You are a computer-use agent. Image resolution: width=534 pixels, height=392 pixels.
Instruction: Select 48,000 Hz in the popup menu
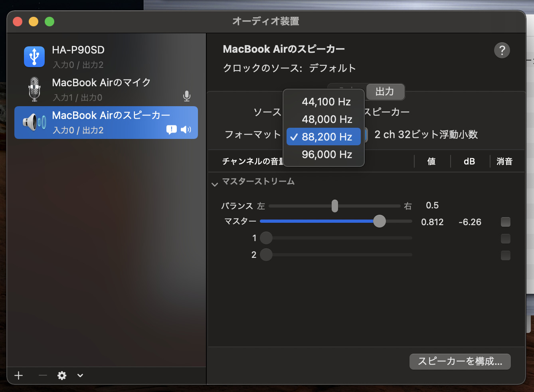click(x=326, y=119)
